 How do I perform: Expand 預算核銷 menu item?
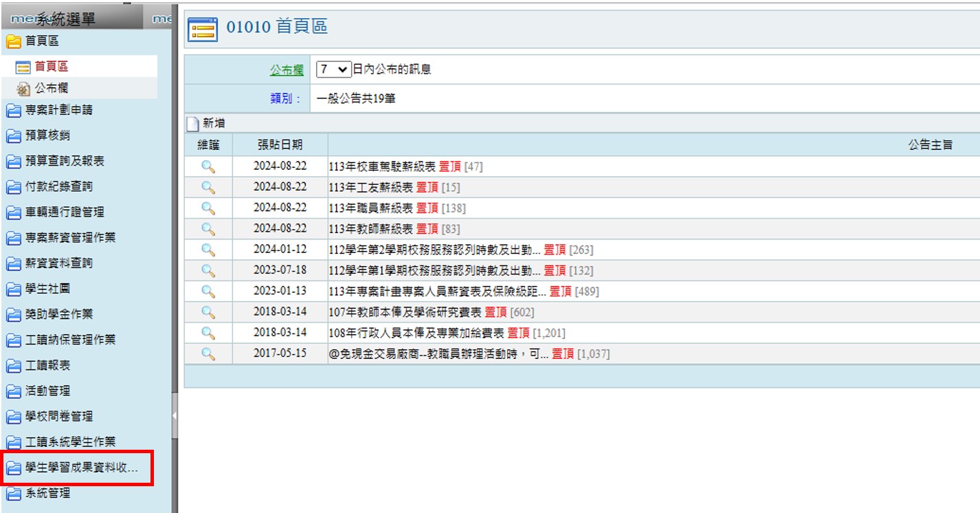click(47, 135)
